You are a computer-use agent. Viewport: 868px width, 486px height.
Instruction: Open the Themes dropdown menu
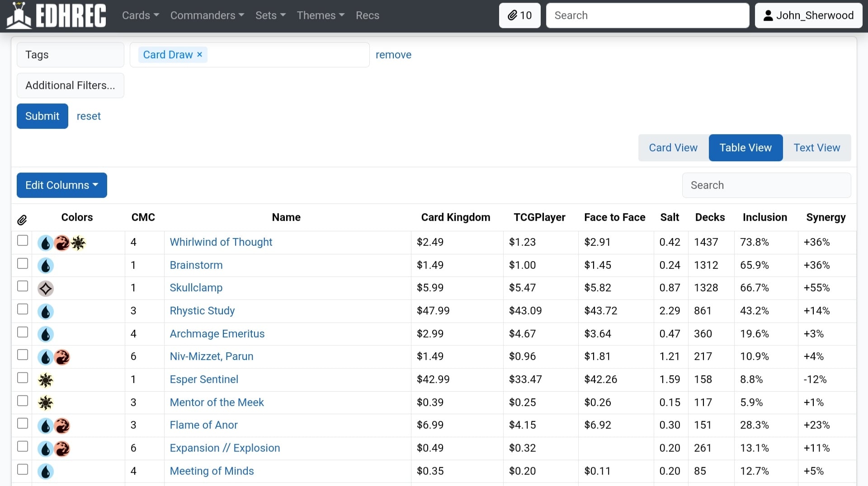tap(321, 15)
